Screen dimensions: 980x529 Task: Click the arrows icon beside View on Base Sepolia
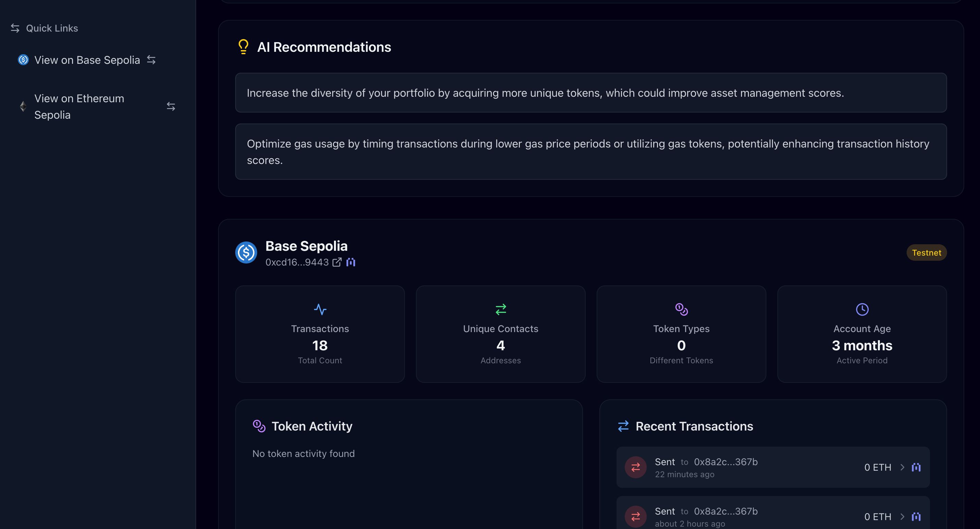tap(152, 60)
